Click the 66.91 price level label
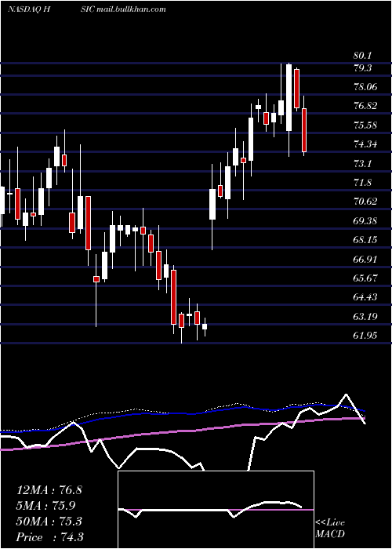Viewport: 392px width, 549px height. (365, 259)
